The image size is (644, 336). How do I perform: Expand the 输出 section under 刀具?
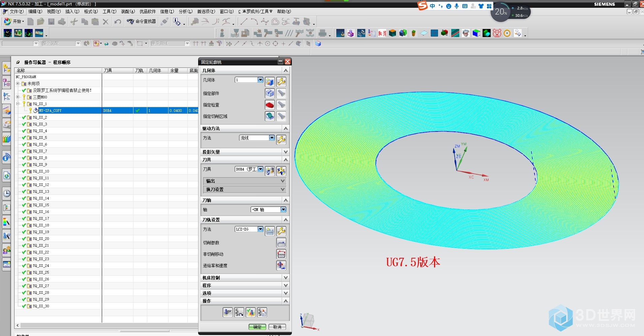click(245, 181)
